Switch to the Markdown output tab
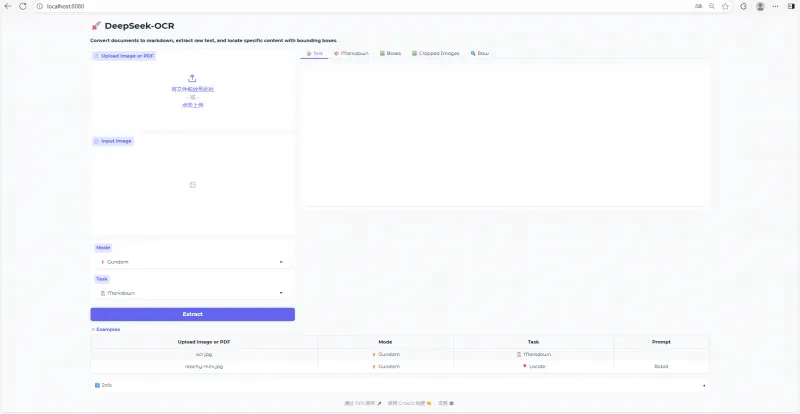 pos(351,53)
